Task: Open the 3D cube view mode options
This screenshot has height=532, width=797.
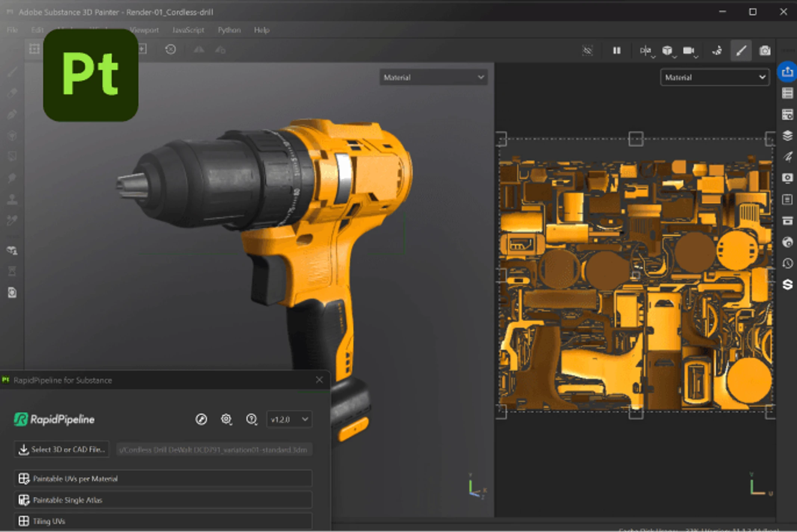Action: (x=667, y=50)
